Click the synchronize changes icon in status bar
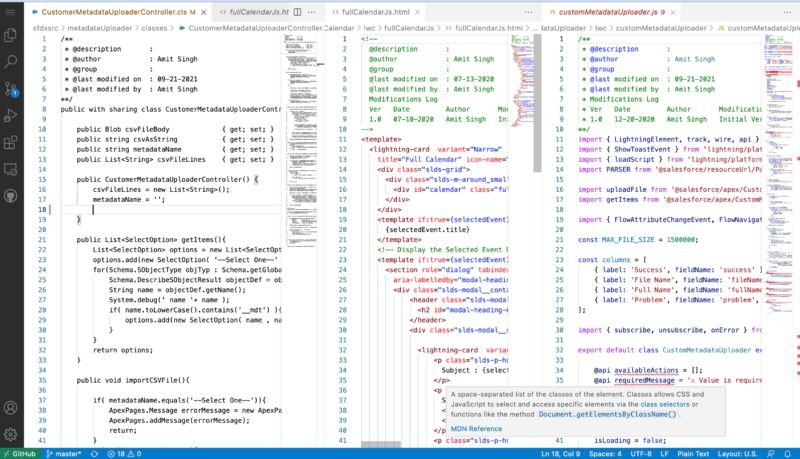This screenshot has width=800, height=459. [x=94, y=453]
